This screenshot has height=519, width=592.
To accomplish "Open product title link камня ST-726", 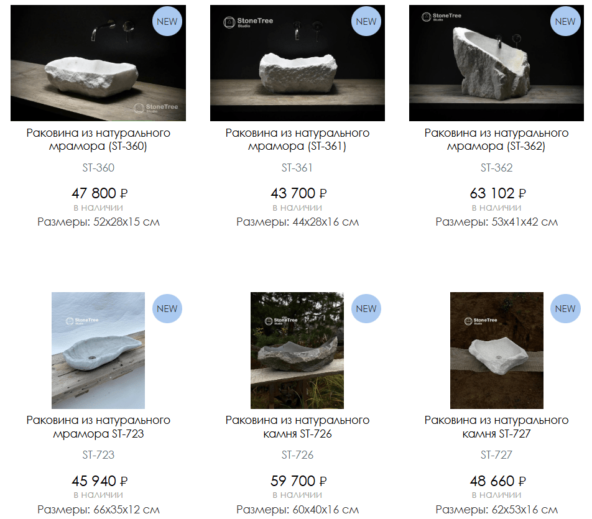I will (297, 427).
